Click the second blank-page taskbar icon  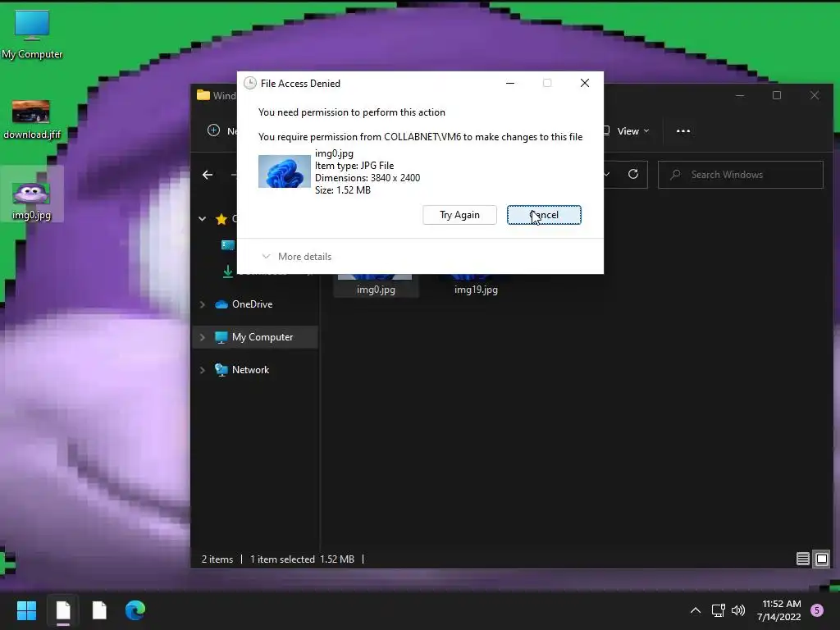point(99,610)
